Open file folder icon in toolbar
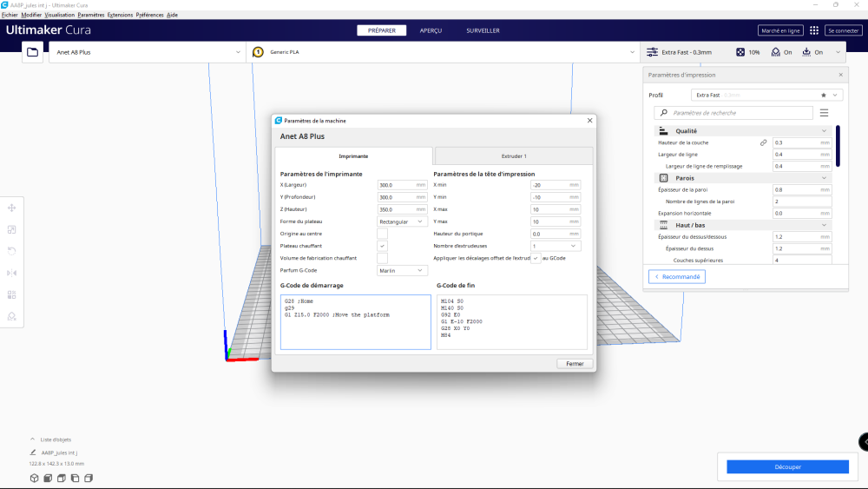This screenshot has height=489, width=868. tap(33, 52)
